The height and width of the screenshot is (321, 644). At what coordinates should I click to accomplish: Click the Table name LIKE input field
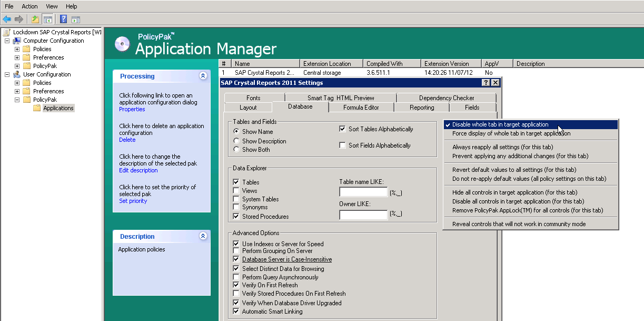363,192
